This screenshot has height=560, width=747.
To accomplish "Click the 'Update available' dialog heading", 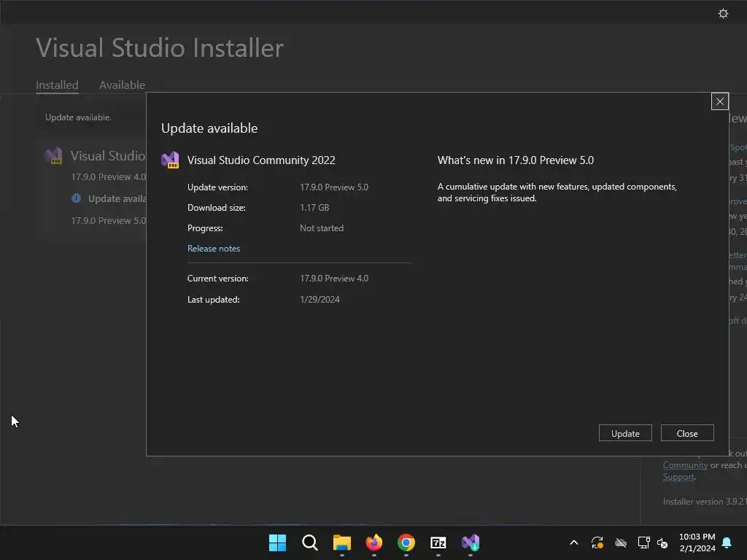I will tap(209, 128).
